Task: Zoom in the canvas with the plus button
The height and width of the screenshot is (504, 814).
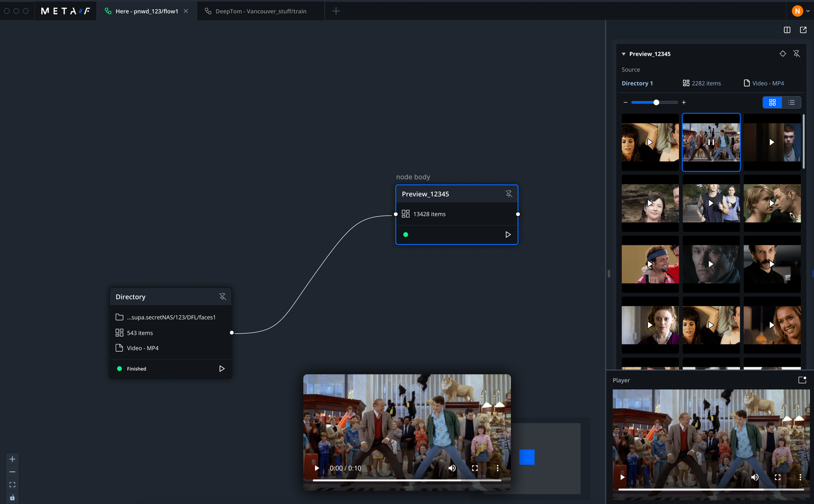Action: click(x=12, y=459)
